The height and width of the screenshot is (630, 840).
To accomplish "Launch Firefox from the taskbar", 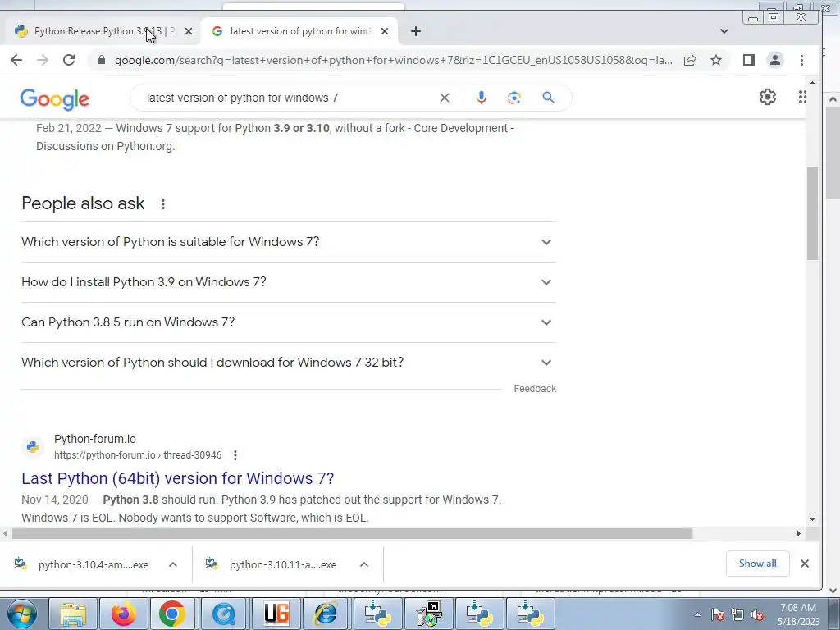I will [123, 614].
